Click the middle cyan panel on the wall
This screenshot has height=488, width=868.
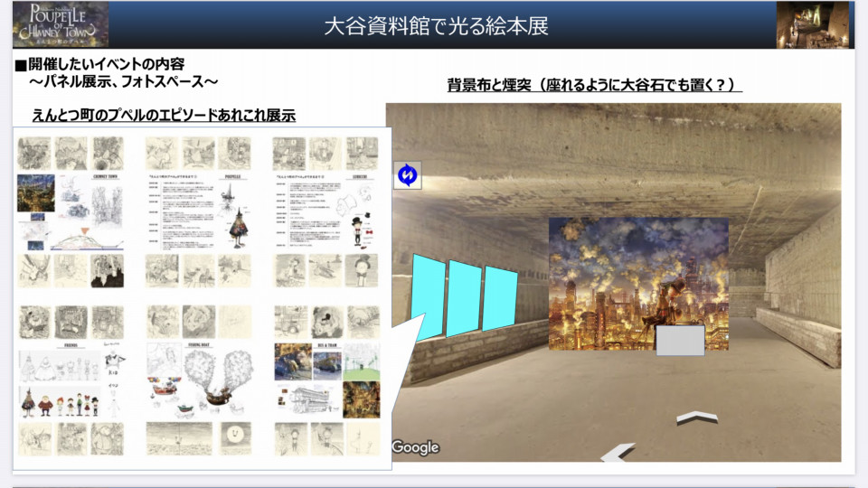coord(464,298)
